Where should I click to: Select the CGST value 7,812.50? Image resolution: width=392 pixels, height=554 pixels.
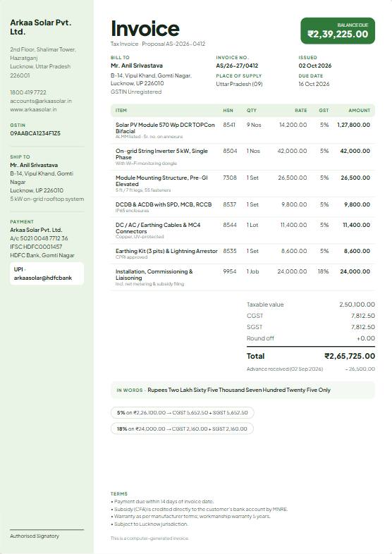tap(363, 316)
